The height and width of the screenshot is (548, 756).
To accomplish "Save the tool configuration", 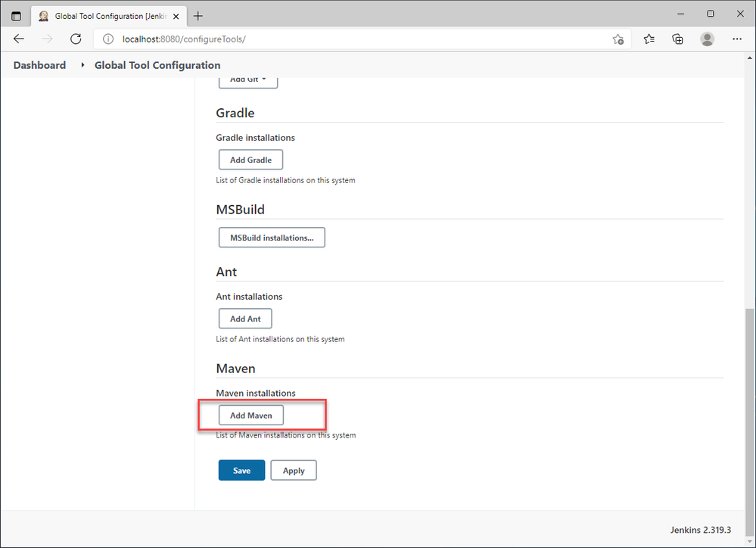I will (241, 470).
